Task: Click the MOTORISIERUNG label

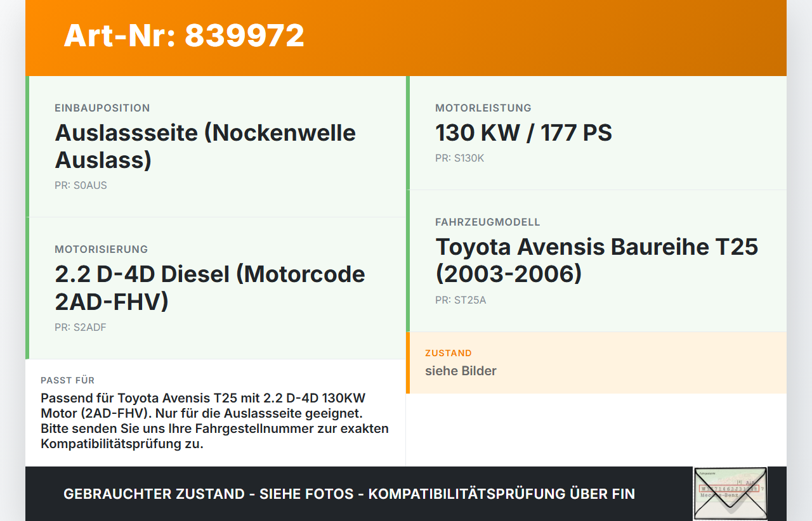Action: [101, 249]
